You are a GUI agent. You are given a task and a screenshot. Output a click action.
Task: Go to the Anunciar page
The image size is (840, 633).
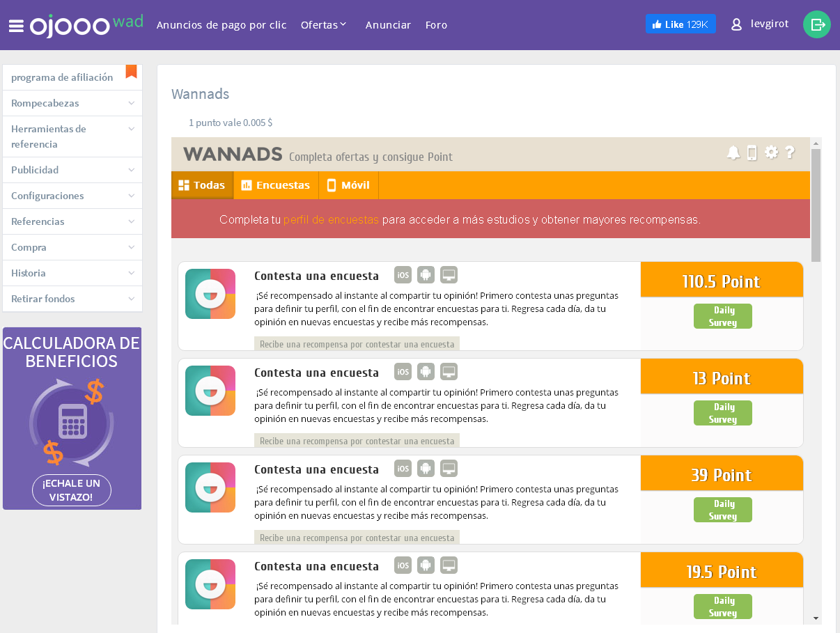click(x=388, y=25)
